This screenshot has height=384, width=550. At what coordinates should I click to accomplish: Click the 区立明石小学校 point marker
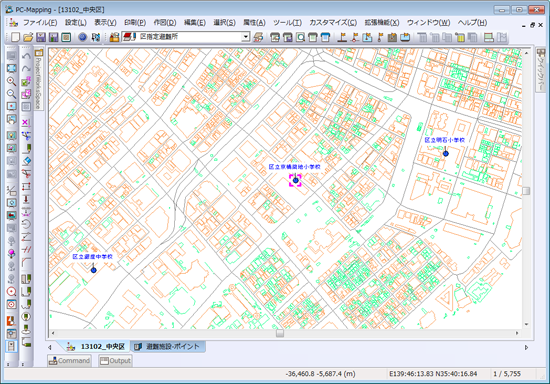pyautogui.click(x=445, y=153)
